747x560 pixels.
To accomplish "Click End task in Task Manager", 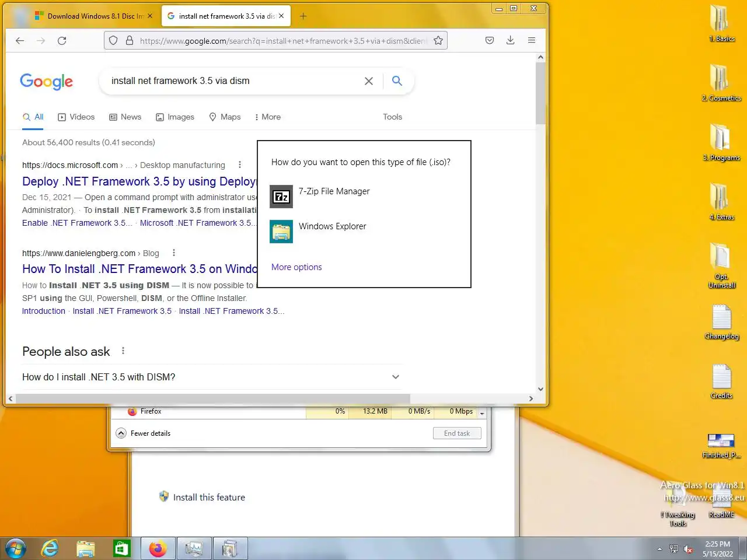I will click(x=457, y=433).
